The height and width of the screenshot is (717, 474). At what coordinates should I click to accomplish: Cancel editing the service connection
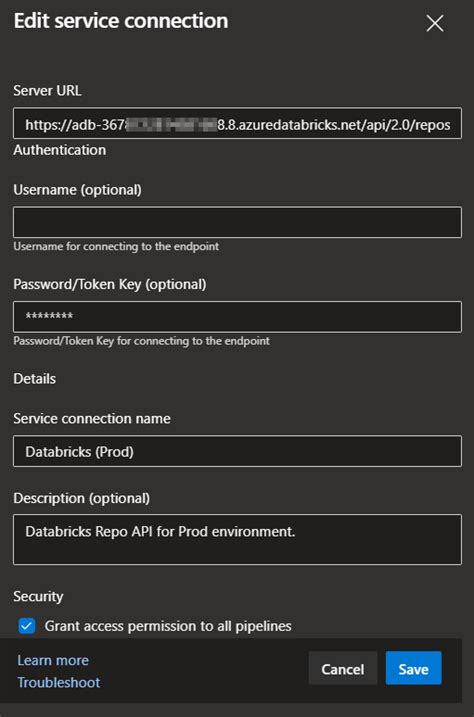(x=343, y=669)
